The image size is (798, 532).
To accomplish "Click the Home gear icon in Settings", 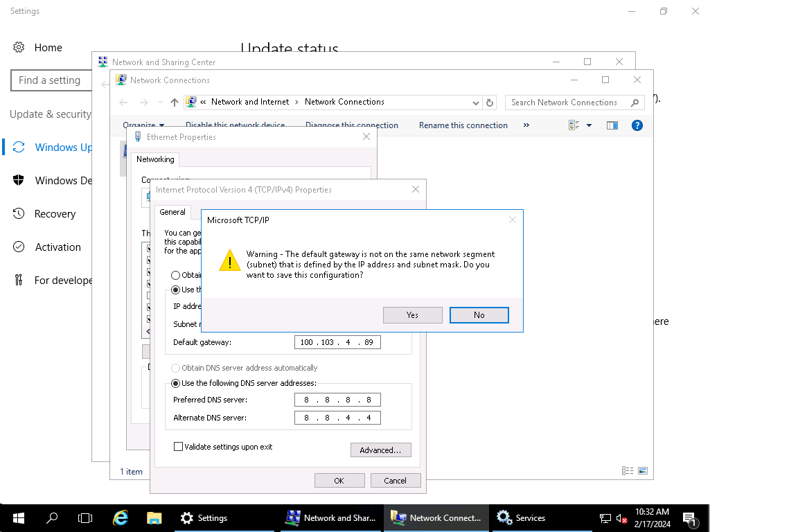I will (19, 47).
